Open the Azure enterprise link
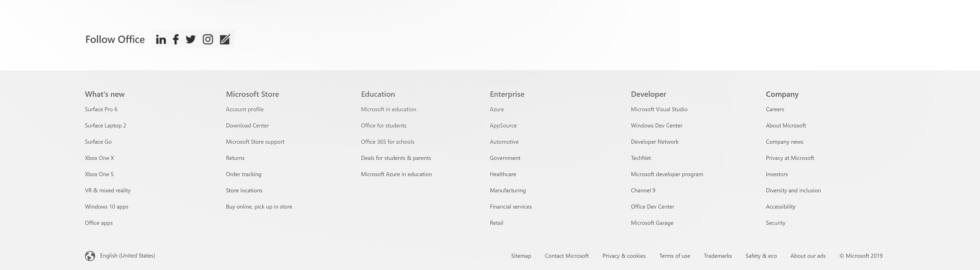The height and width of the screenshot is (270, 980). tap(497, 109)
